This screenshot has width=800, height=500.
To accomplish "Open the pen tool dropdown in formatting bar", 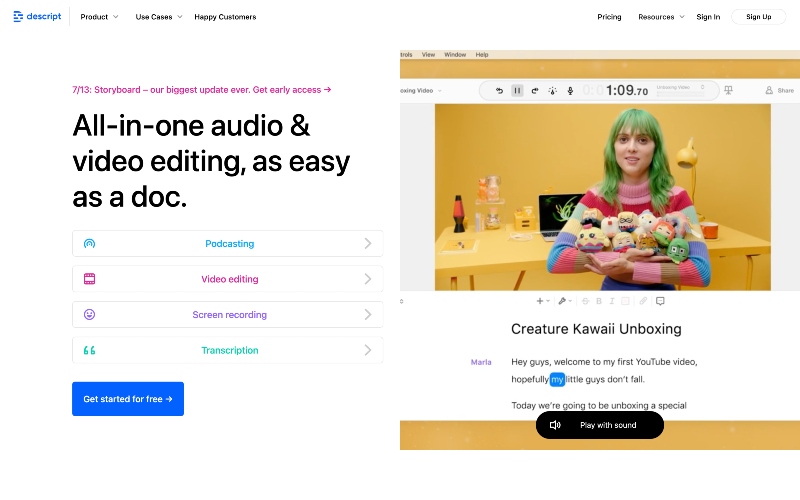I will pos(565,301).
